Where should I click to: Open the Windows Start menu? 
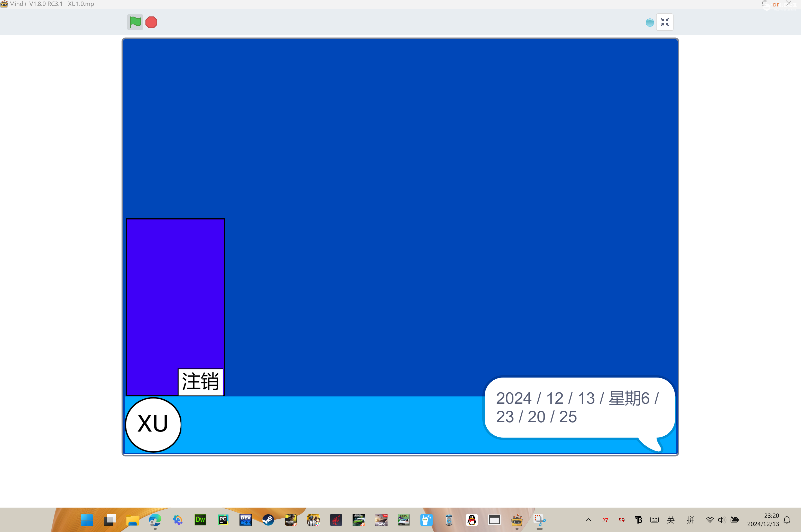coord(87,520)
